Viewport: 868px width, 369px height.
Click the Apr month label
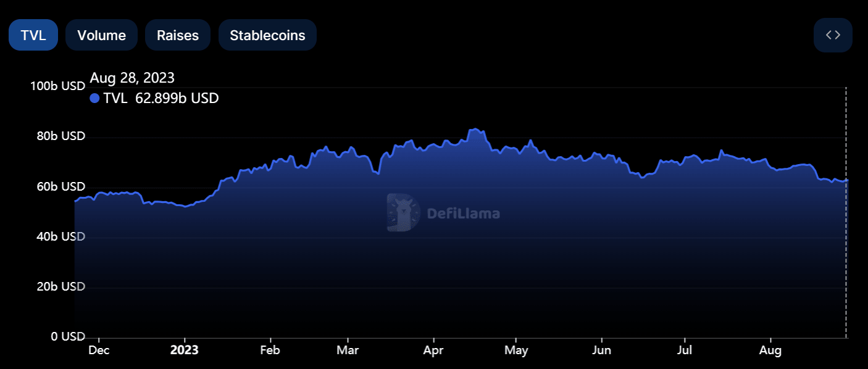point(433,350)
